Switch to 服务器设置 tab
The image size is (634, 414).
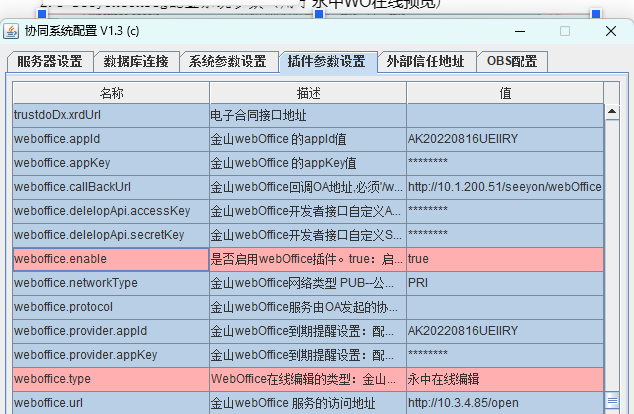(50, 61)
